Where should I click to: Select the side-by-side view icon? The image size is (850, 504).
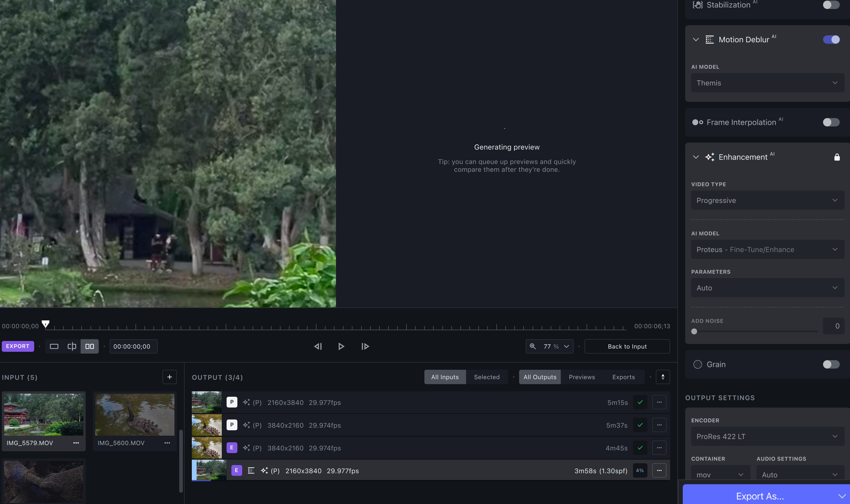[90, 346]
